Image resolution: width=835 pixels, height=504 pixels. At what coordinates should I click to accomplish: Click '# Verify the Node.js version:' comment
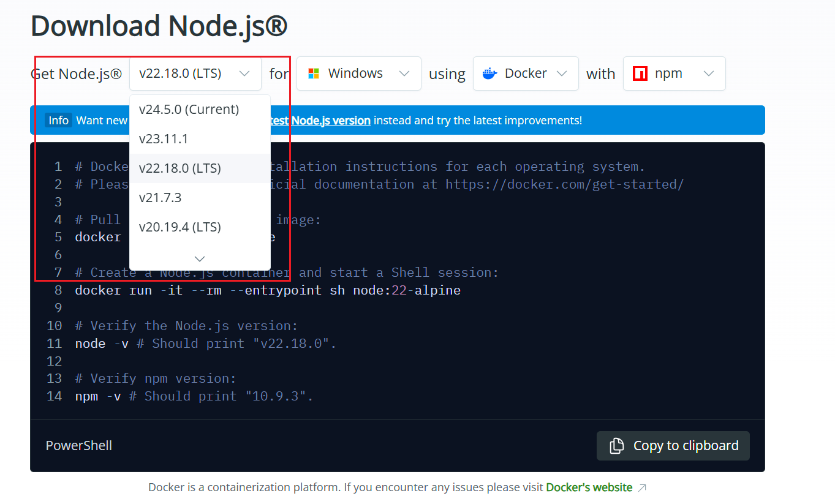[x=186, y=326]
